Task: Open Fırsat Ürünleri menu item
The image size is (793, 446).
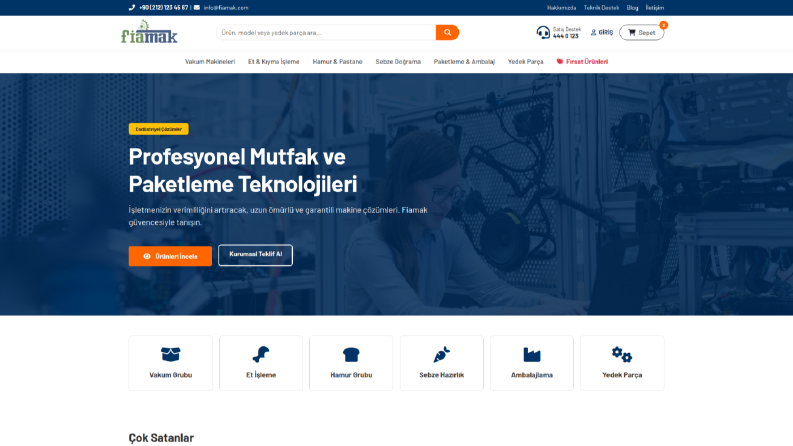Action: click(583, 62)
